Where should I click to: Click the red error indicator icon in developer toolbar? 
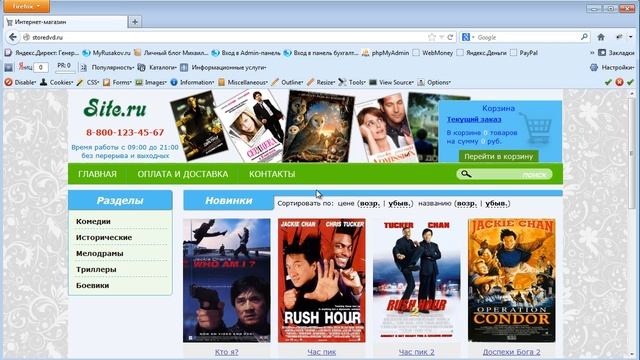(x=619, y=82)
